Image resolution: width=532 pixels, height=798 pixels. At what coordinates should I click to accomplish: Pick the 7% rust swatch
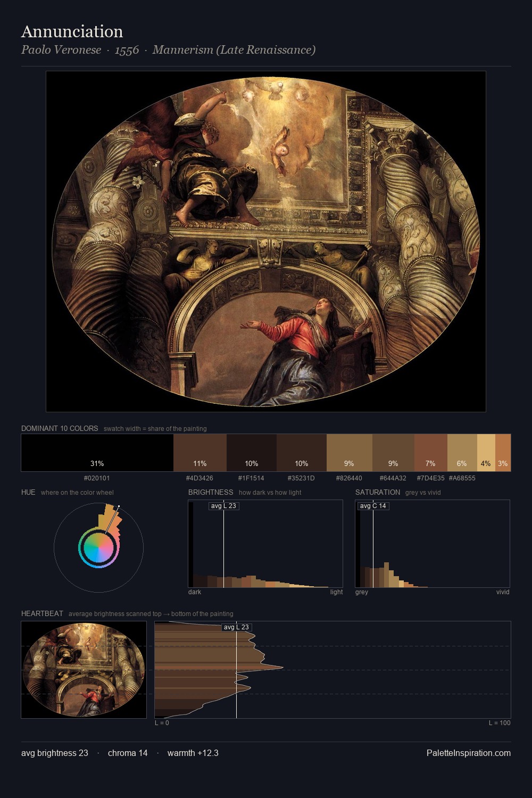[x=430, y=453]
